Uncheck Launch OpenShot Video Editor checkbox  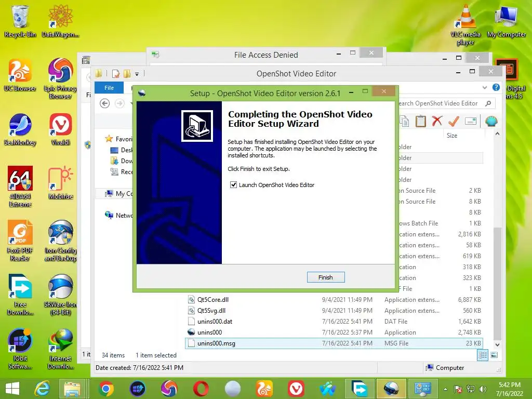(233, 185)
